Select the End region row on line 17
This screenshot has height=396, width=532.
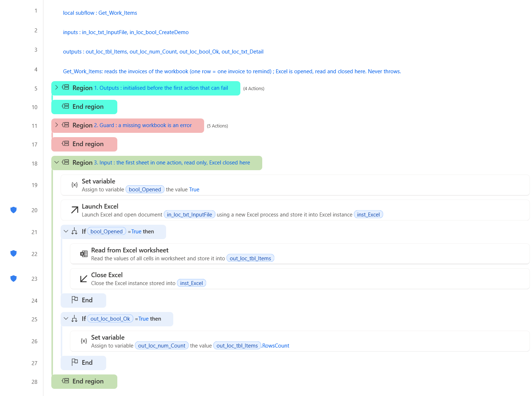point(84,144)
